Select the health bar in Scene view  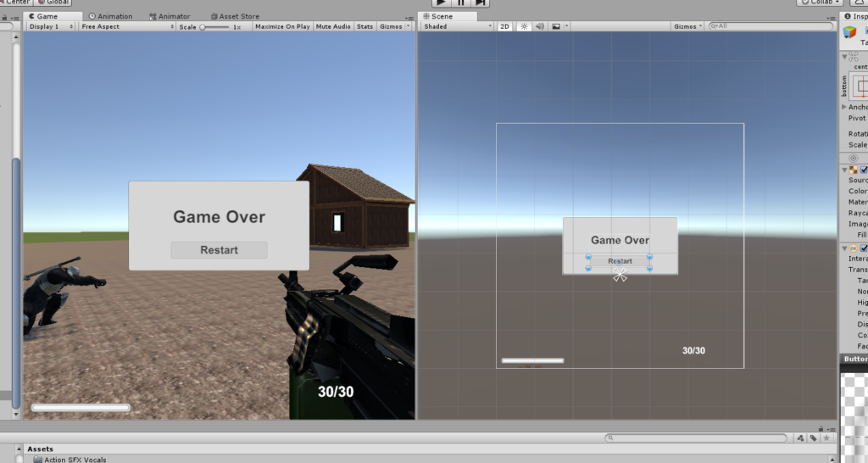tap(532, 360)
